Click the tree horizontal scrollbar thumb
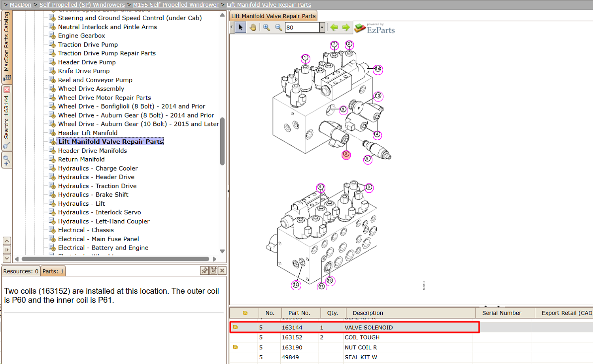This screenshot has height=364, width=593. [x=115, y=259]
